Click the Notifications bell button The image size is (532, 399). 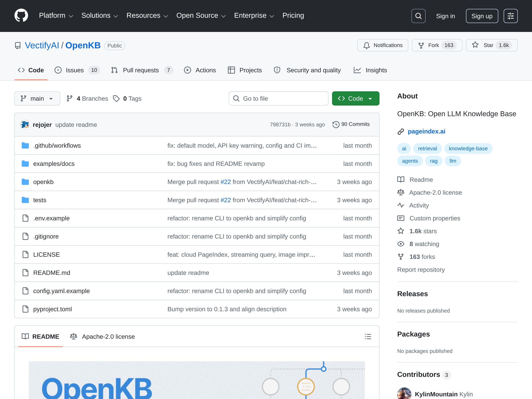point(383,45)
